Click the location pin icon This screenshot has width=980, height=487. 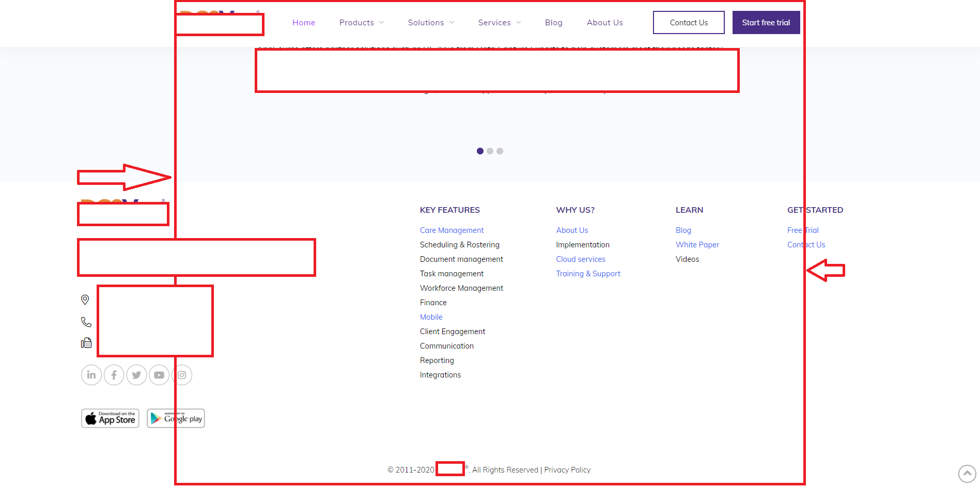click(x=85, y=300)
